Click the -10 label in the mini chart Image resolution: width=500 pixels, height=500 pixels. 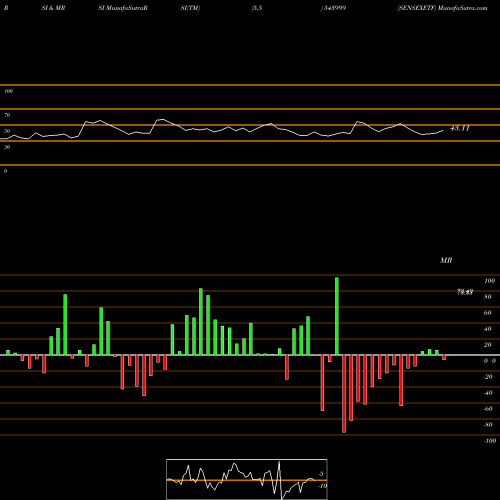(x=322, y=486)
